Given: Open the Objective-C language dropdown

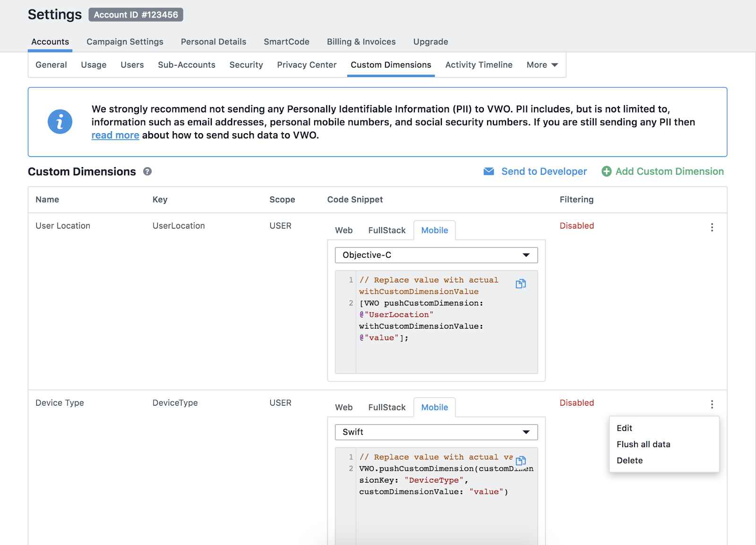Looking at the screenshot, I should [436, 255].
